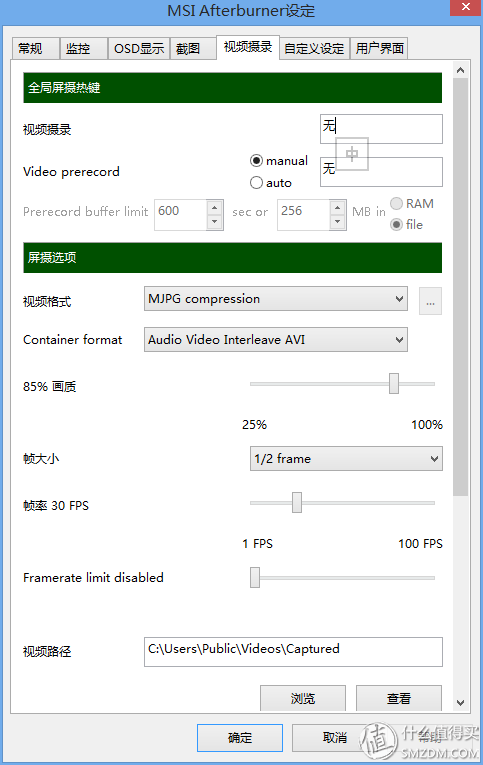Choose file as prerecord storage

coord(396,224)
